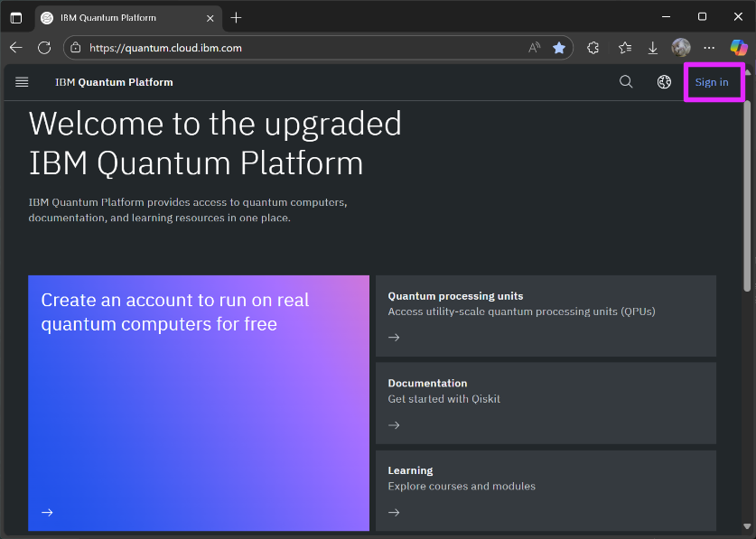The height and width of the screenshot is (539, 756).
Task: Open a new browser tab
Action: pos(236,18)
